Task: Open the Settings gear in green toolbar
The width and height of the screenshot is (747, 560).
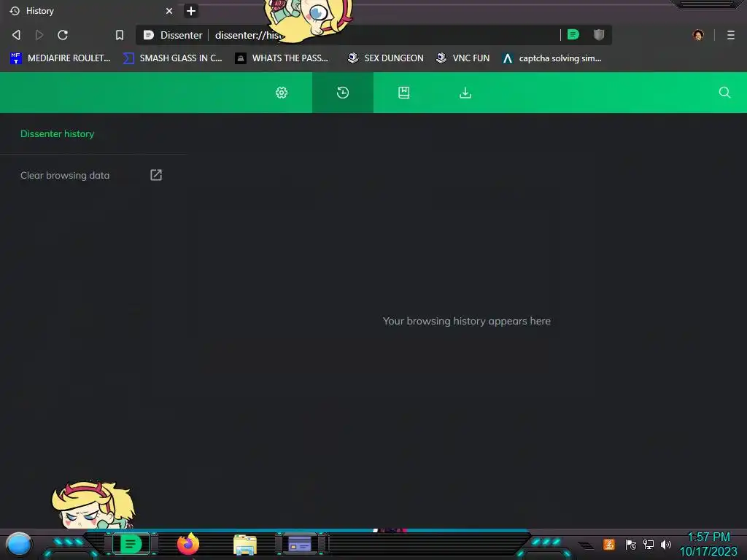Action: [282, 93]
